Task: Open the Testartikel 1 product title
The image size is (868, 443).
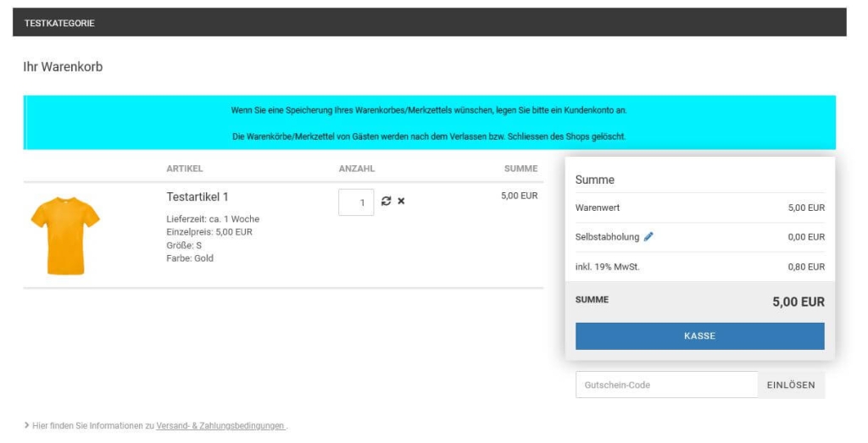Action: (x=198, y=197)
